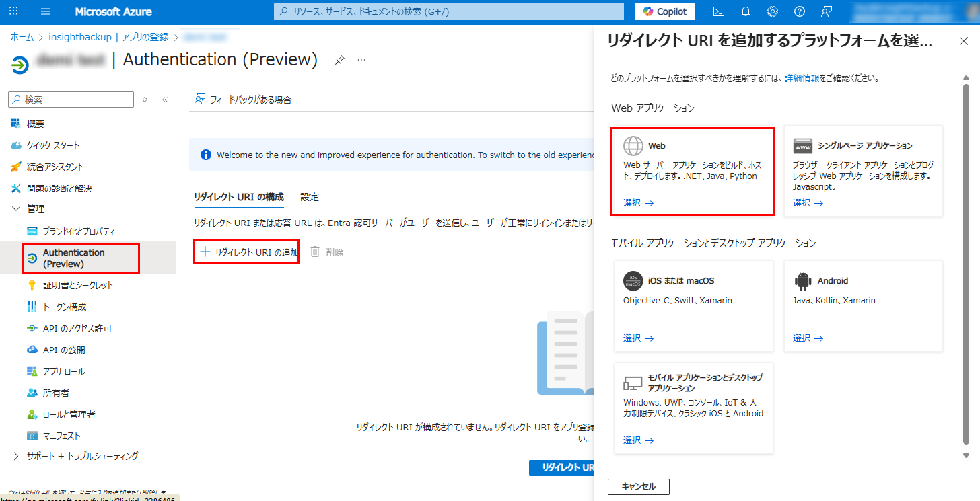
Task: Click シングルページ アプリケーション www icon
Action: coord(803,145)
